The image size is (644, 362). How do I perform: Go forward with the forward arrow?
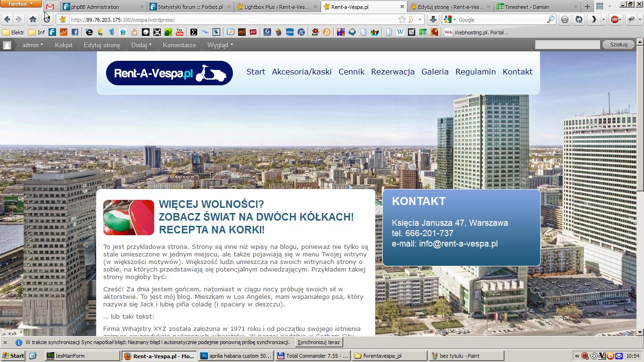[x=18, y=19]
